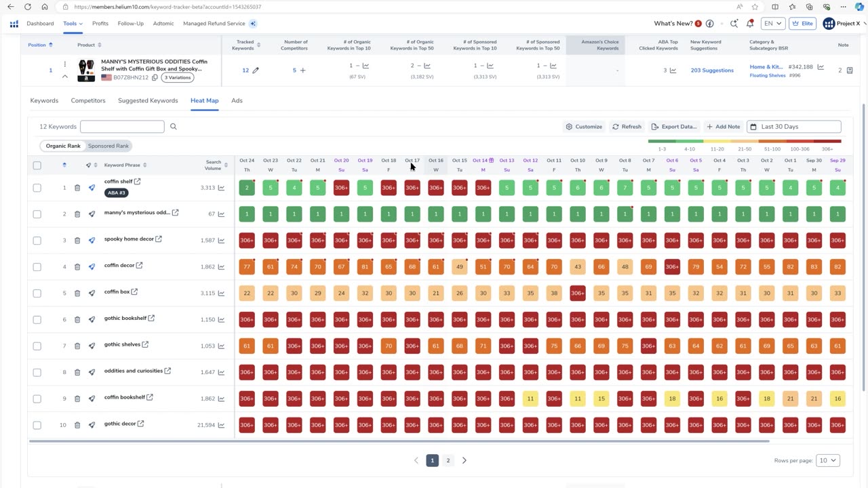Copy ASIN B07Z8HN212 with the copy icon

(155, 78)
